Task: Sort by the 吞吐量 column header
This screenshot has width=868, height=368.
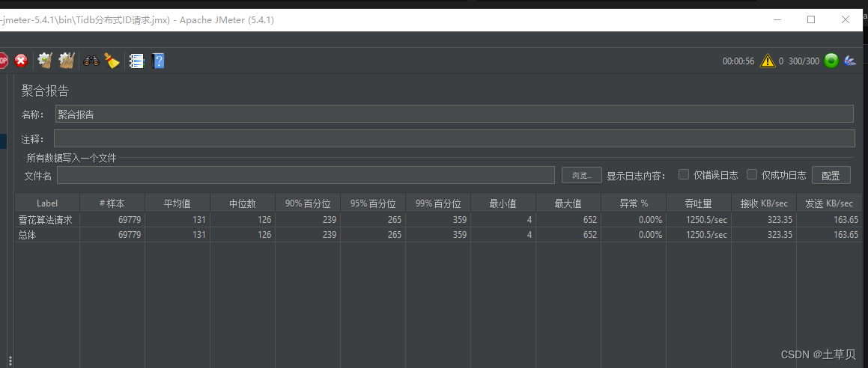Action: [699, 203]
